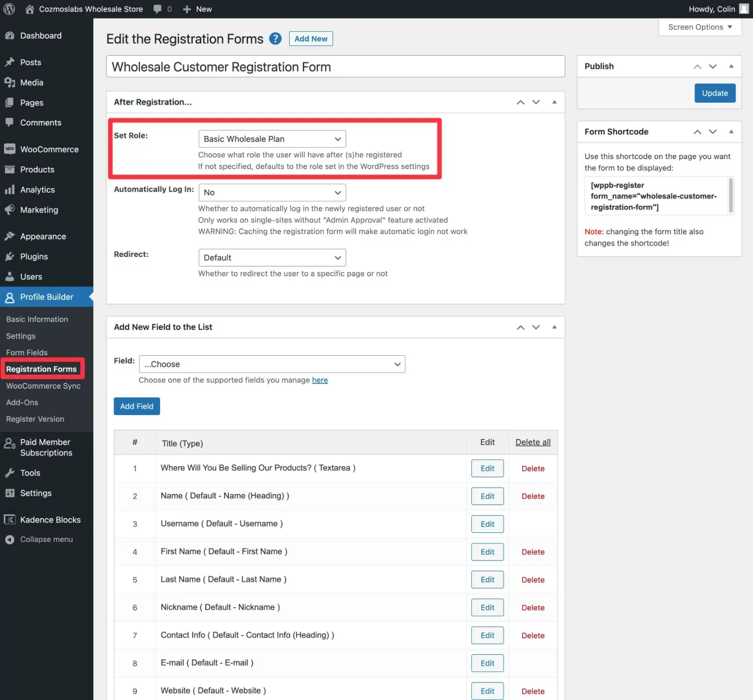The height and width of the screenshot is (700, 753).
Task: Expand the Field ...Choose dropdown
Action: 272,364
